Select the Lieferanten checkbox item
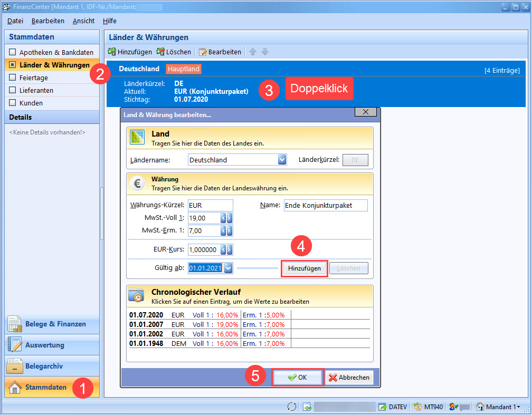532x415 pixels. point(13,90)
